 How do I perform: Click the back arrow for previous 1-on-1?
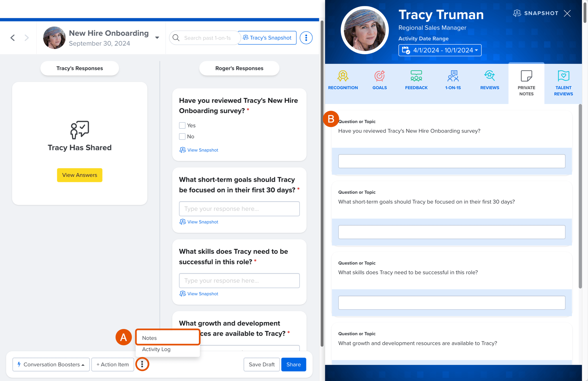[x=13, y=38]
